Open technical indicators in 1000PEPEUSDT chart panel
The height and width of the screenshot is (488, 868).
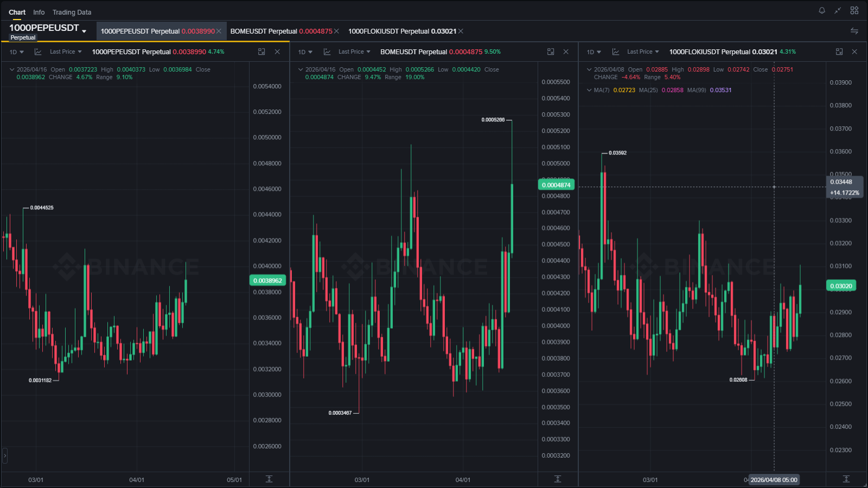click(x=38, y=52)
